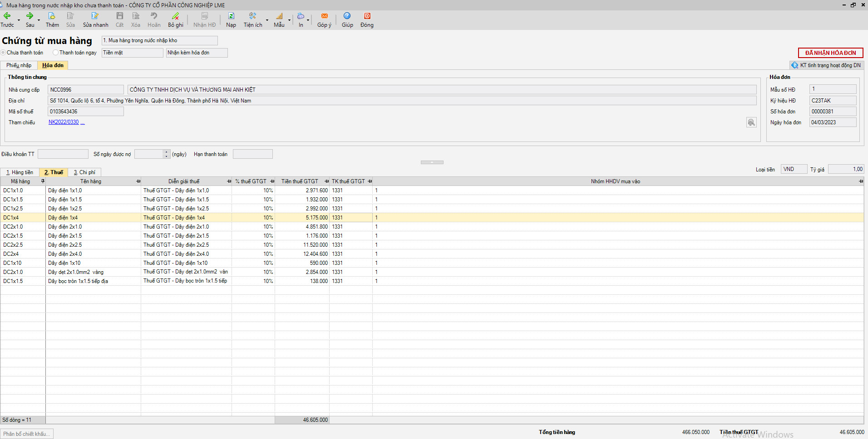Viewport: 868px width, 439px height.
Task: Expand the Trước dropdown arrow
Action: point(19,20)
